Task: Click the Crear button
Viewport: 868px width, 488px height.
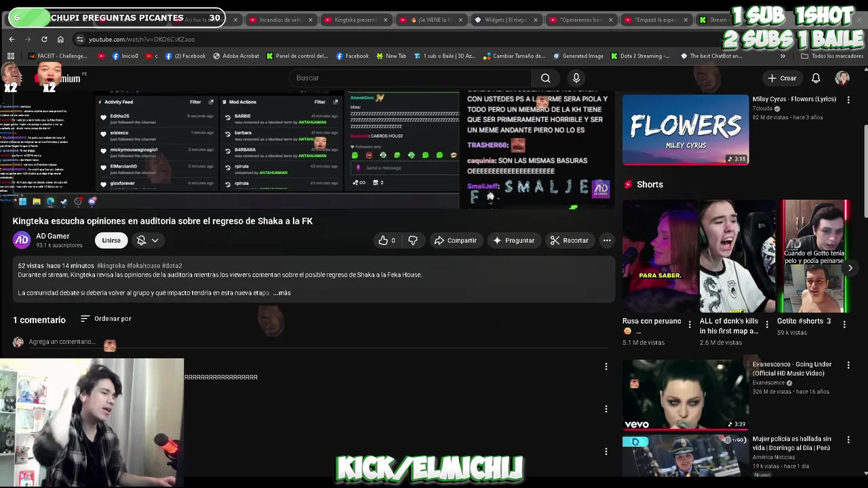Action: point(782,78)
